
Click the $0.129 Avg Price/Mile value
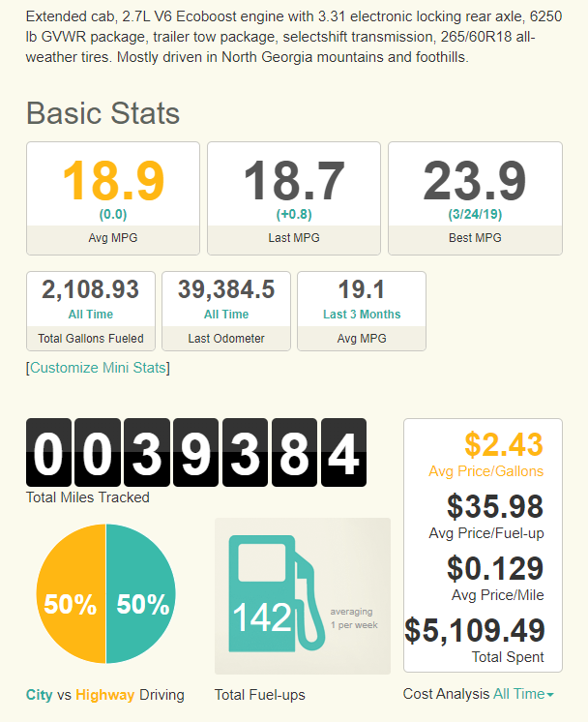[x=494, y=568]
